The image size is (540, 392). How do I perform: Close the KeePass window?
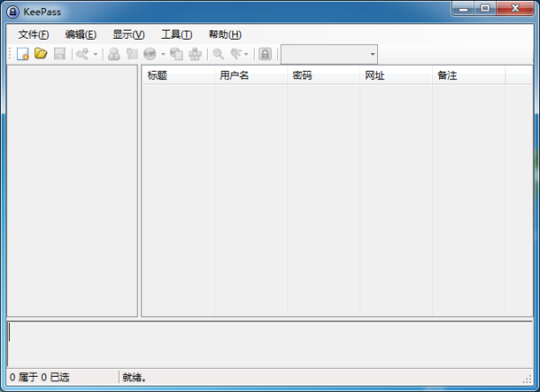coord(515,9)
